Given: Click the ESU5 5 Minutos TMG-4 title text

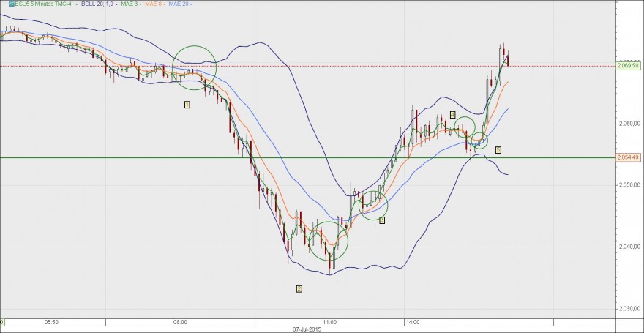Looking at the screenshot, I should (43, 4).
